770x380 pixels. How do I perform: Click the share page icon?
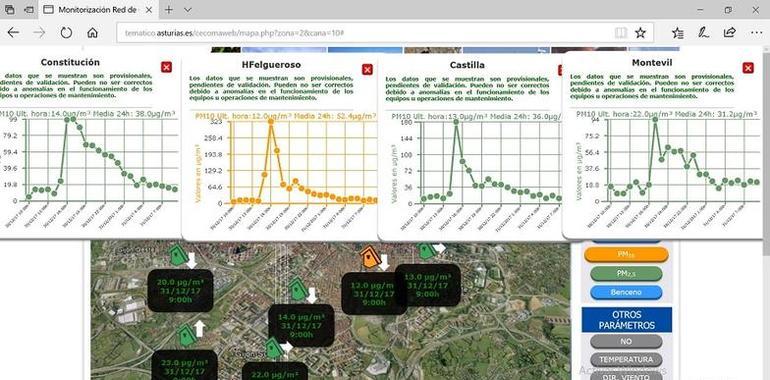click(x=730, y=32)
